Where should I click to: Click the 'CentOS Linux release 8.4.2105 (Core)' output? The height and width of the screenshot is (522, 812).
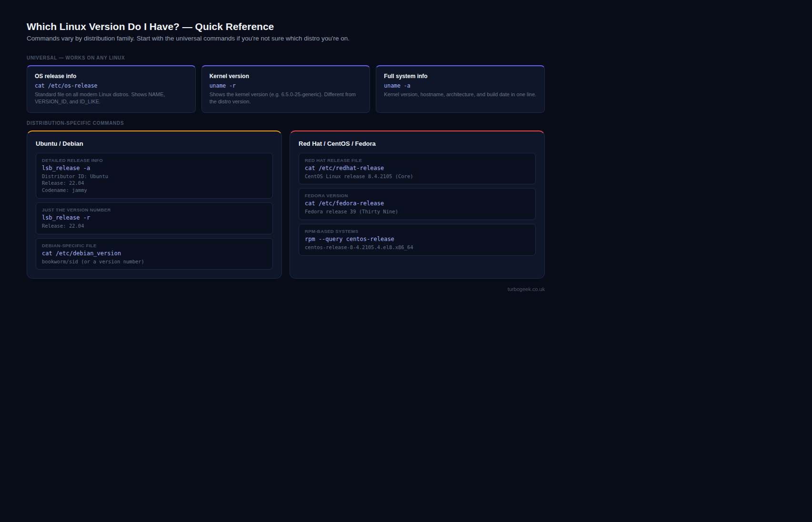[359, 176]
